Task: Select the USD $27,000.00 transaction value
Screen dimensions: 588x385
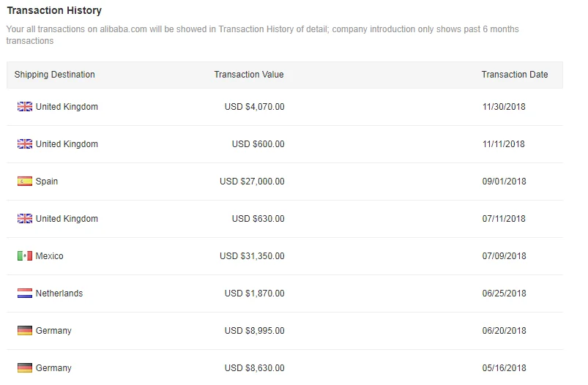Action: 252,182
